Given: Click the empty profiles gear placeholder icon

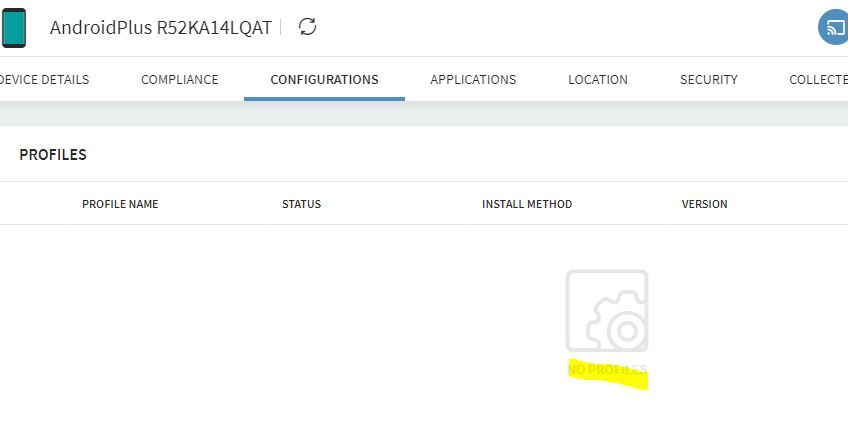Looking at the screenshot, I should [606, 311].
